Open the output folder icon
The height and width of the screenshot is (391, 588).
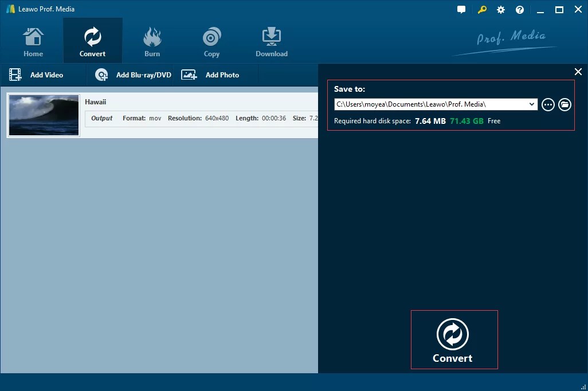[565, 104]
